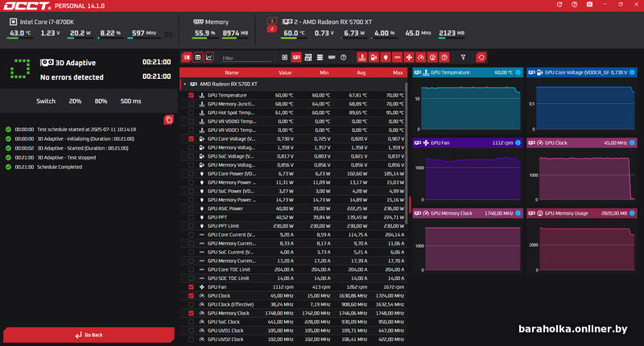Open GPU Temperature graph info icon
Viewport: 644px width, 346px height.
click(518, 72)
